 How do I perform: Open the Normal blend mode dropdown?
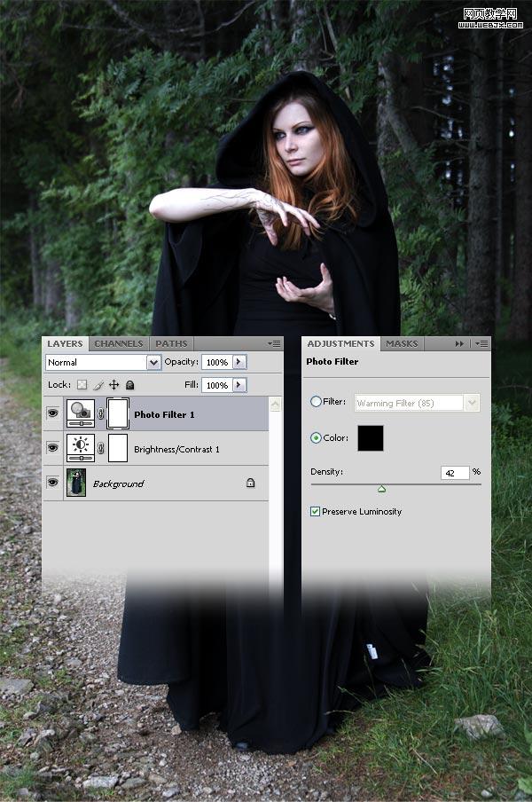tap(103, 363)
